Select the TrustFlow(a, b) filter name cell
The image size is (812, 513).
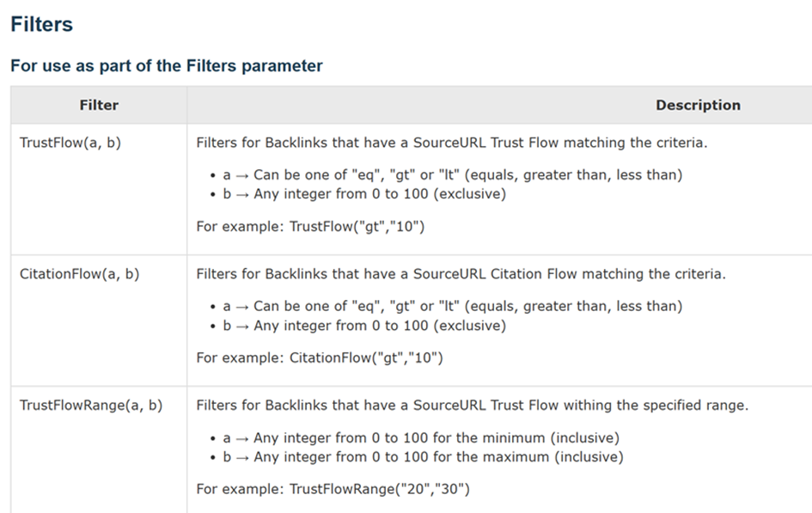click(70, 143)
